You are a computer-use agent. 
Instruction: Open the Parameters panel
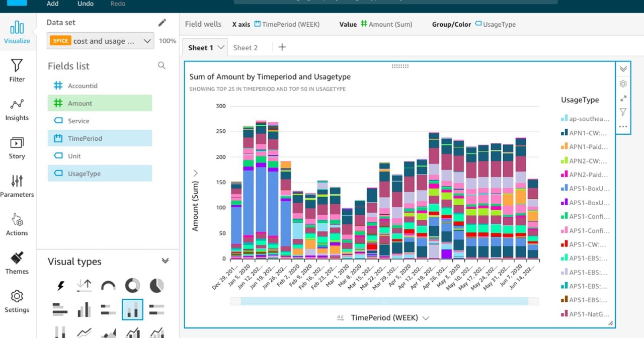[x=17, y=186]
